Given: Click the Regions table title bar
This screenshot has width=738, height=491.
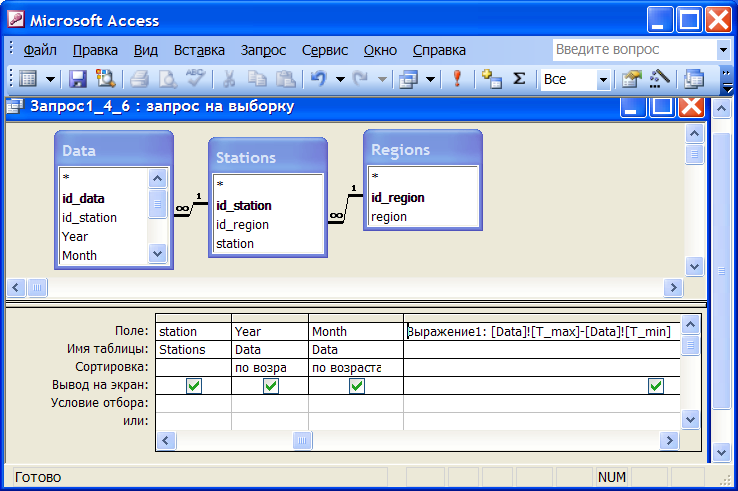Looking at the screenshot, I should [x=423, y=149].
